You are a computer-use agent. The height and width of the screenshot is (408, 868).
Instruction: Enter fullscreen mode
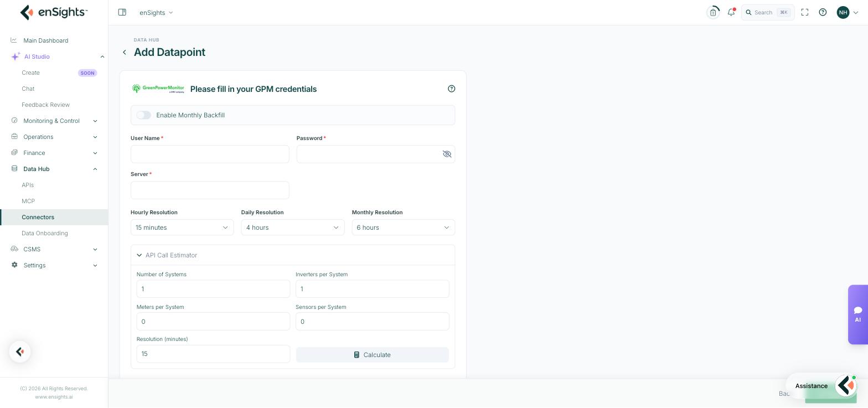click(805, 12)
